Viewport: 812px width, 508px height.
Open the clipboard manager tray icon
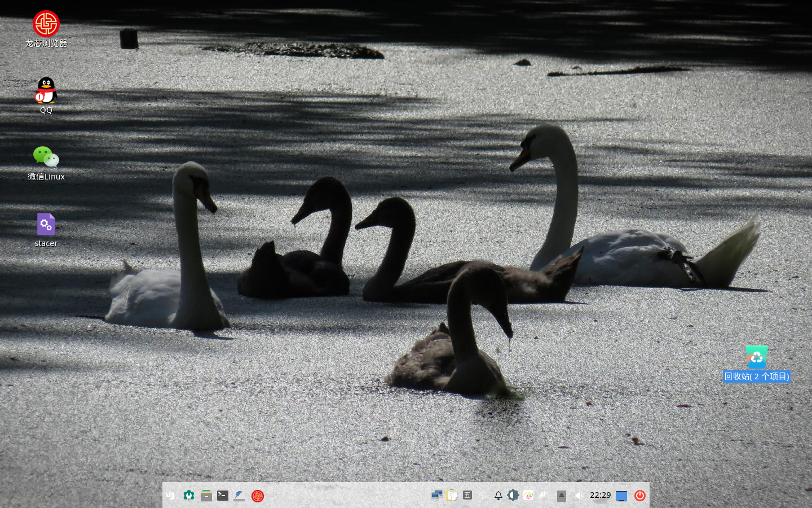click(452, 495)
